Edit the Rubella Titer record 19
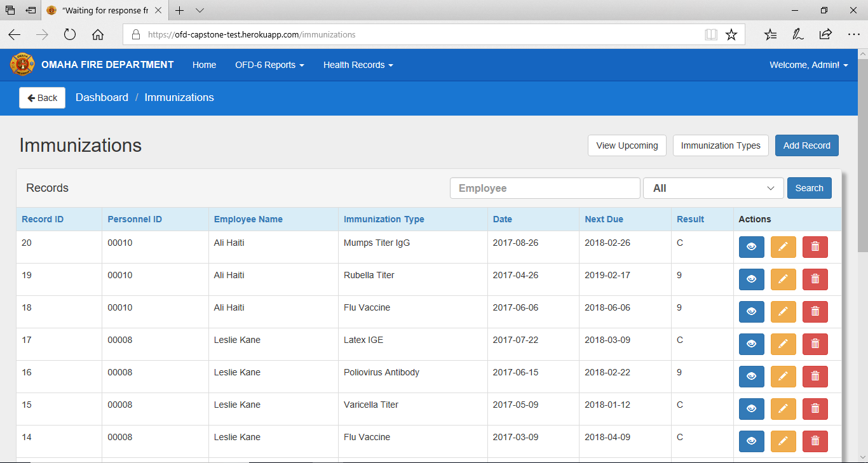Screen dimensions: 868x463 point(783,279)
